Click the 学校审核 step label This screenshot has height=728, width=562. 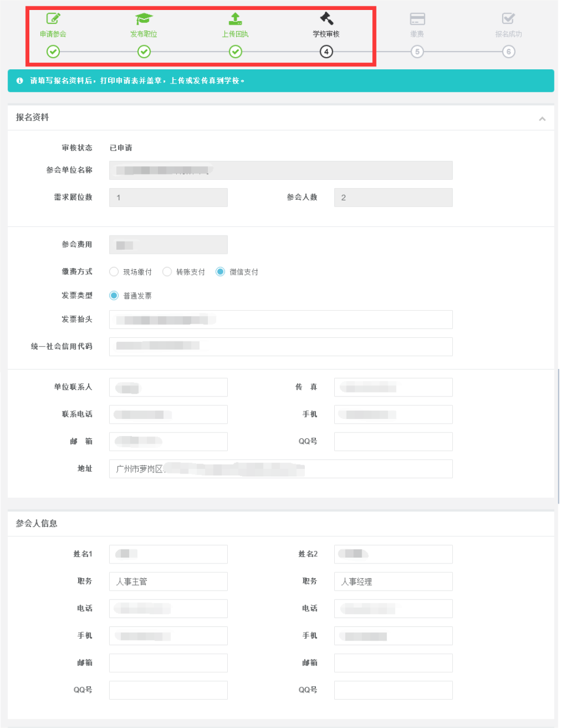pyautogui.click(x=327, y=34)
